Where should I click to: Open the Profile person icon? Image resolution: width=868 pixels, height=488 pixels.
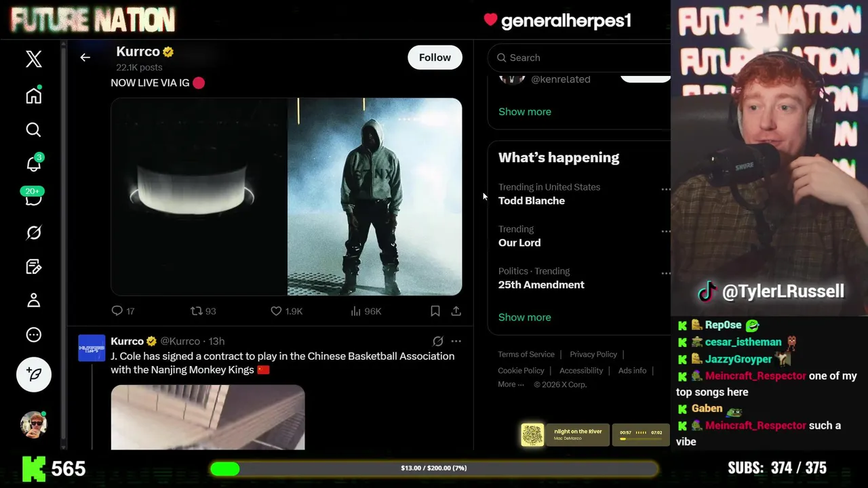(x=33, y=300)
